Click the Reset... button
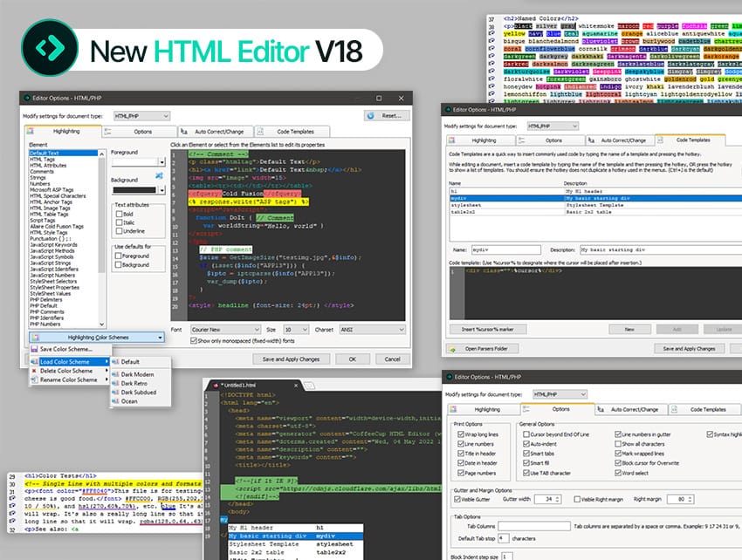 pos(387,115)
